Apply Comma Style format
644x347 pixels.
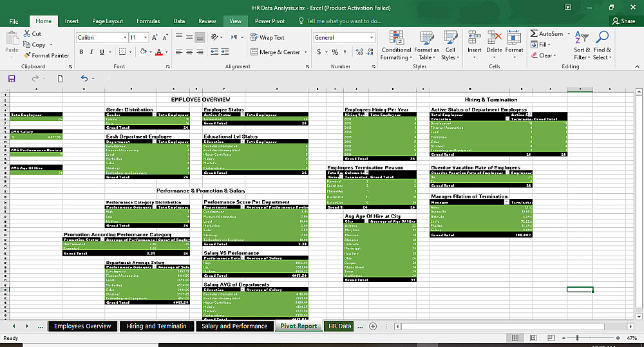click(x=345, y=52)
